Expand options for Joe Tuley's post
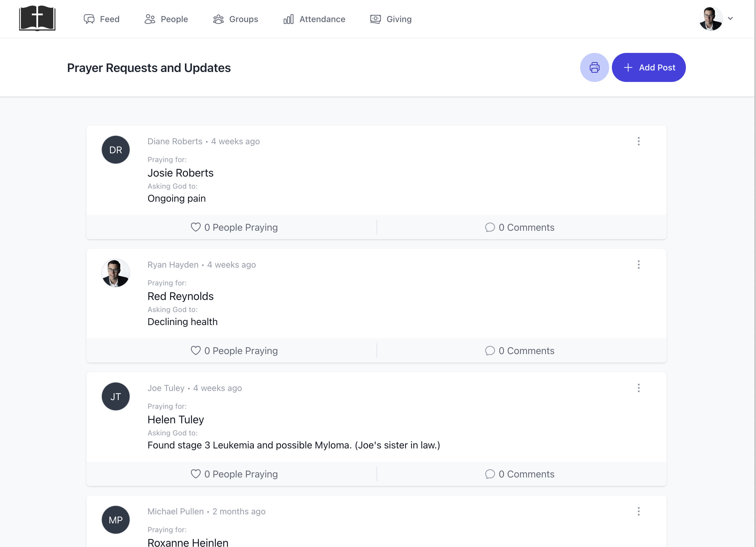Screen dimensions: 756x547 (638, 388)
